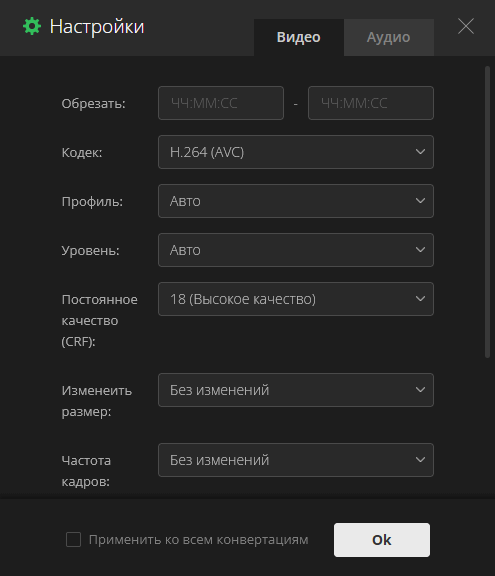Open the Уровень dropdown
The width and height of the screenshot is (495, 576).
(x=296, y=250)
